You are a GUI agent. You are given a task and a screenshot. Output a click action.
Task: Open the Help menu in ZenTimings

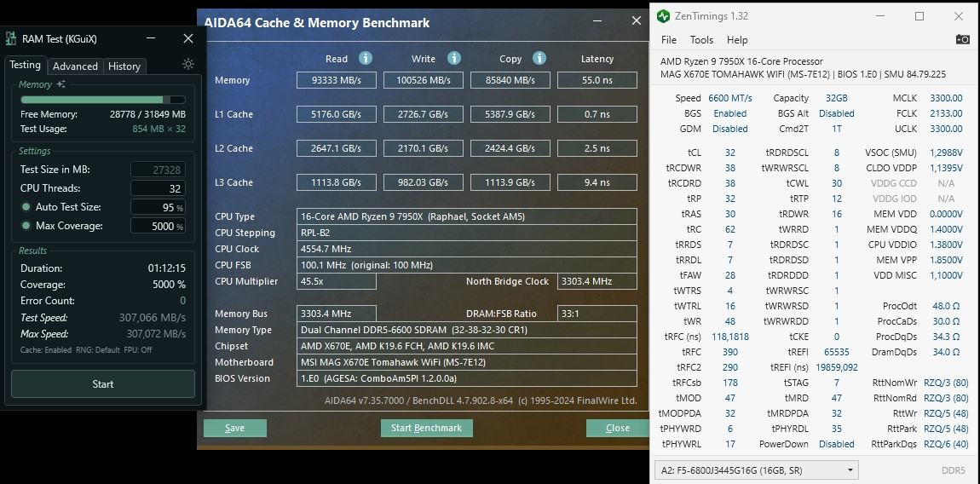click(737, 39)
